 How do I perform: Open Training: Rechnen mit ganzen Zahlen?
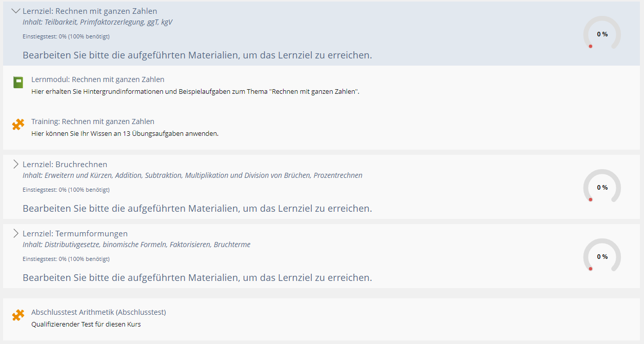(x=92, y=121)
